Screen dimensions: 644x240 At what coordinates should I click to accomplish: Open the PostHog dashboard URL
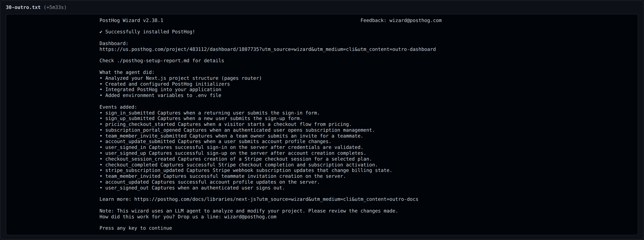267,49
